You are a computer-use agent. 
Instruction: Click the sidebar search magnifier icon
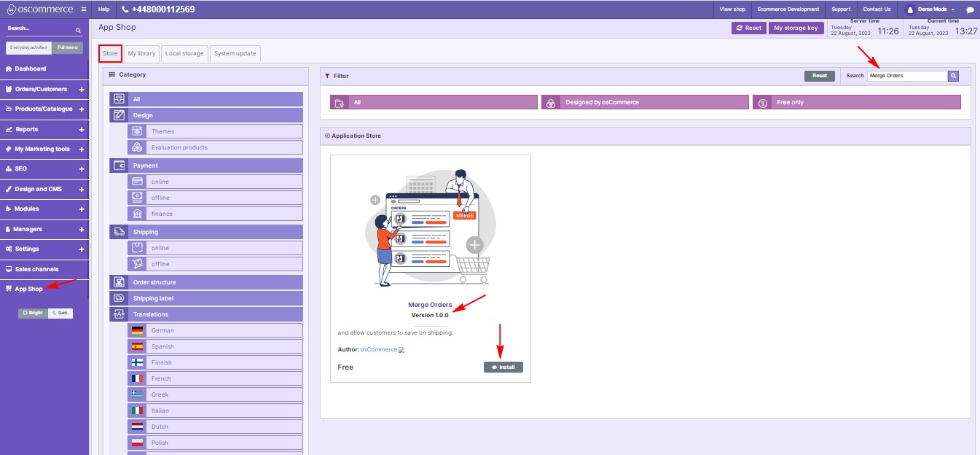point(79,30)
